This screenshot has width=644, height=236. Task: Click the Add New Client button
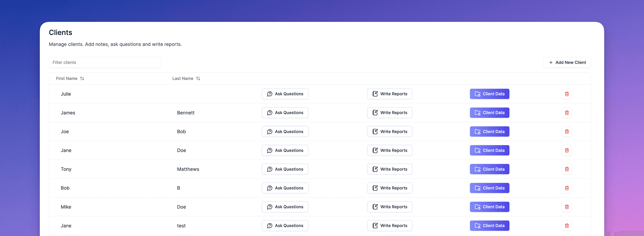(x=567, y=62)
